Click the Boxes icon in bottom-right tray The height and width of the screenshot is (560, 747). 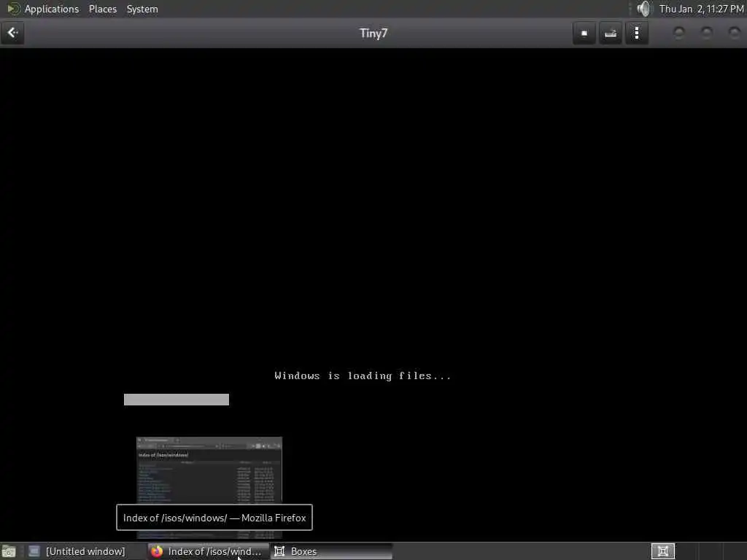[x=662, y=551]
